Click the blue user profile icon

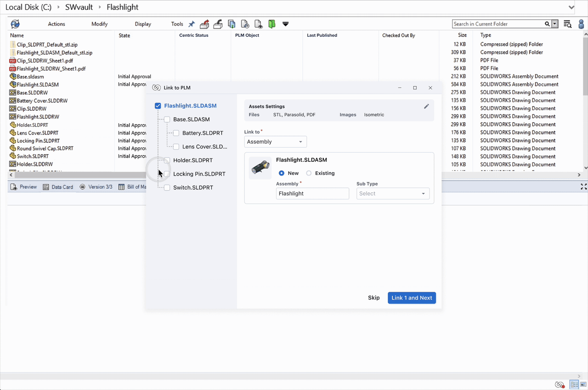[581, 24]
